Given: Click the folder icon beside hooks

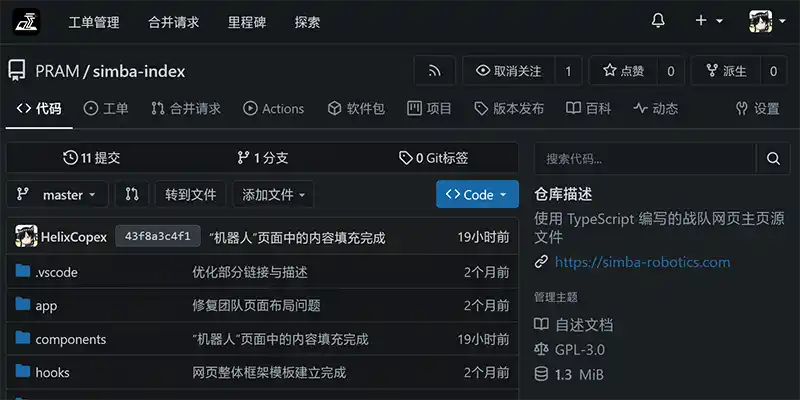Looking at the screenshot, I should click(x=22, y=371).
